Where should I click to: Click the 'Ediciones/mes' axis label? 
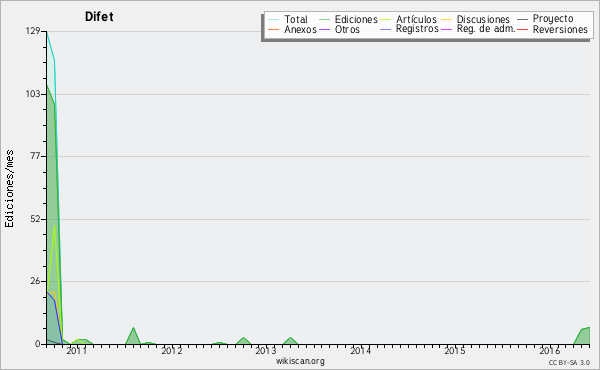[9, 189]
